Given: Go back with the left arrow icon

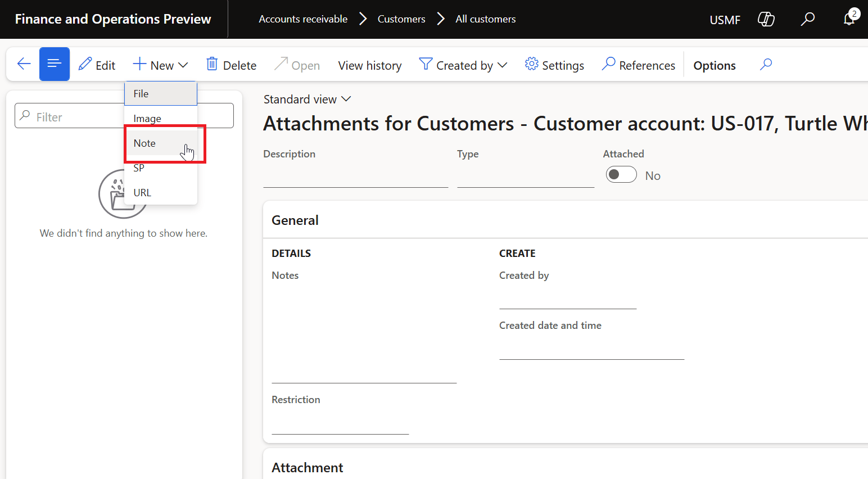Looking at the screenshot, I should (x=24, y=64).
